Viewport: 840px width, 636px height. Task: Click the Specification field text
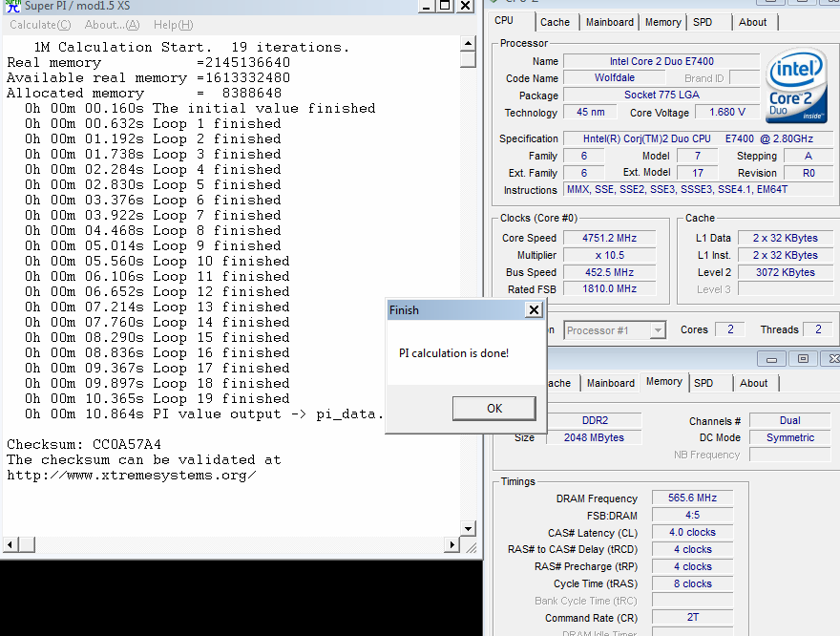698,138
